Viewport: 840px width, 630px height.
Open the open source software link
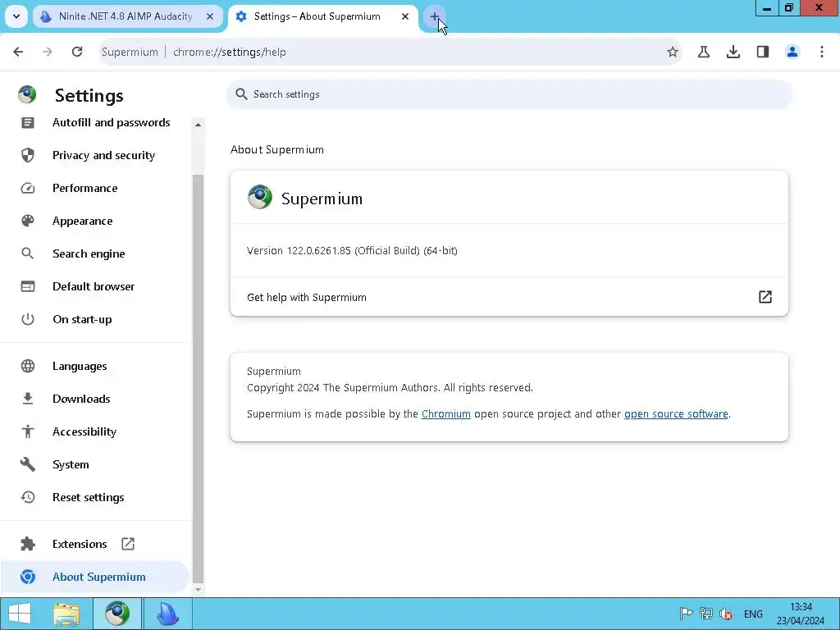click(x=676, y=414)
